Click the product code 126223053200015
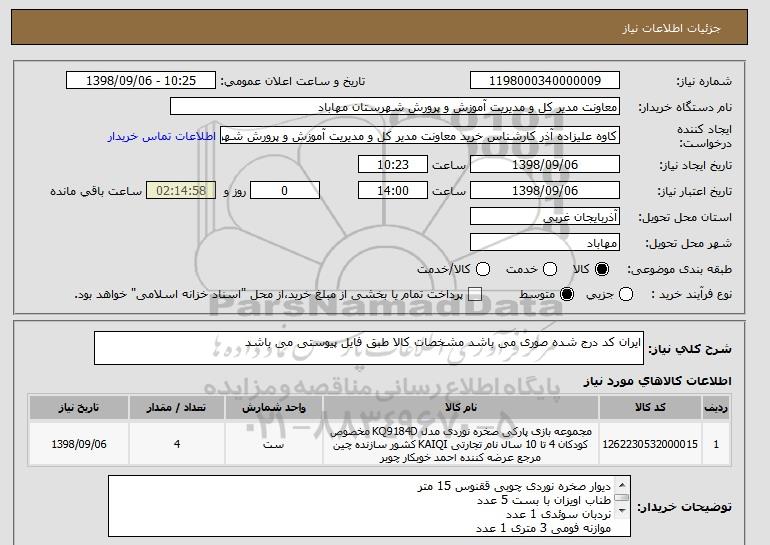The height and width of the screenshot is (545, 770). 650,444
